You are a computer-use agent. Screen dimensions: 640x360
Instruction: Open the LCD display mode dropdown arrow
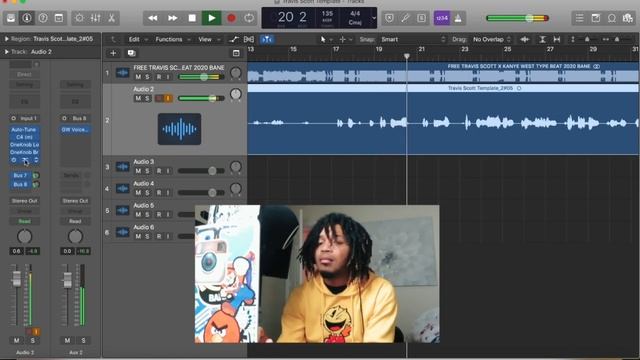click(373, 18)
